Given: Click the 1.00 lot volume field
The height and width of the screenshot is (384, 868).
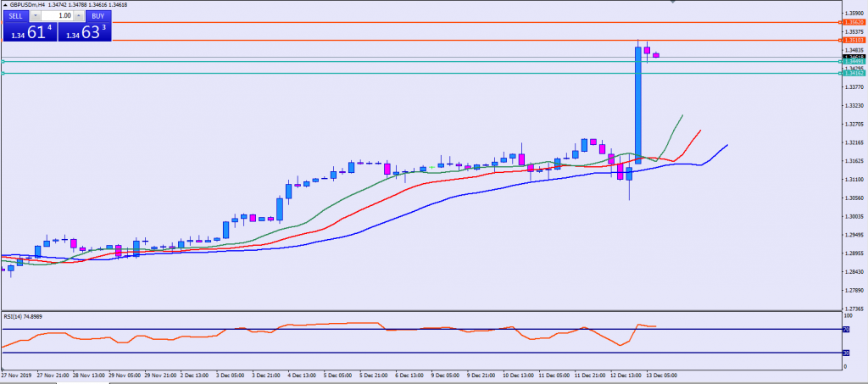Looking at the screenshot, I should (58, 15).
